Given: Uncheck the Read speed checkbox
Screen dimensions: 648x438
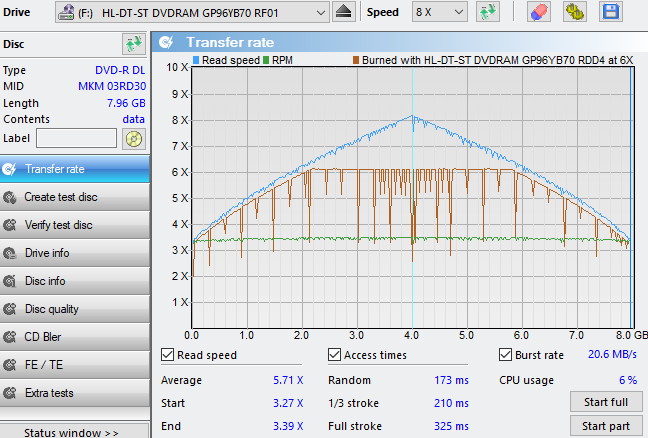Looking at the screenshot, I should pyautogui.click(x=168, y=354).
